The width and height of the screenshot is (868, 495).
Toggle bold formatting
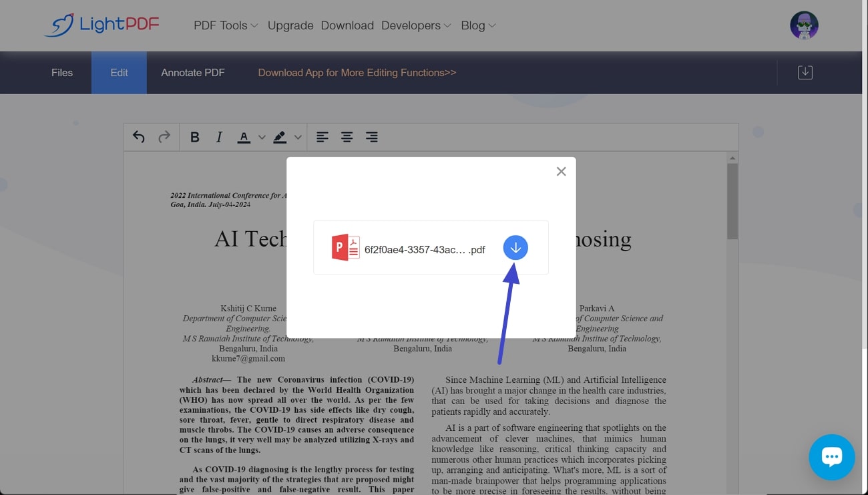pos(195,137)
